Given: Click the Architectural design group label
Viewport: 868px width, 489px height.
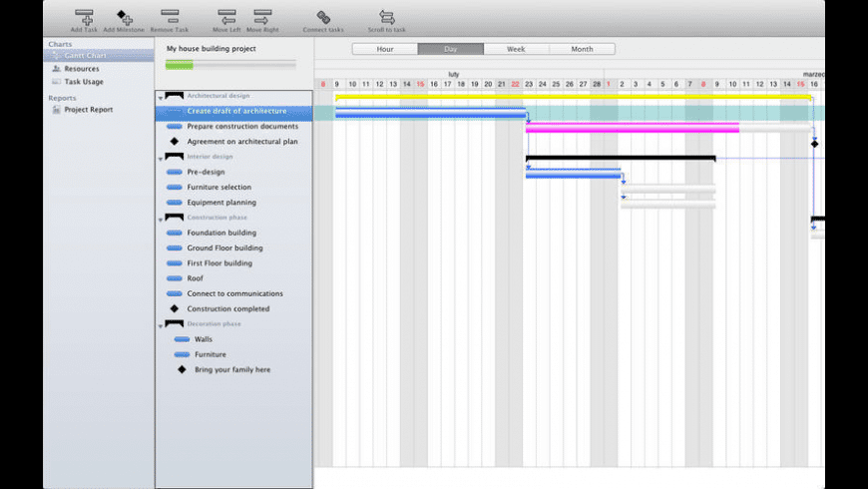Looking at the screenshot, I should click(x=218, y=96).
